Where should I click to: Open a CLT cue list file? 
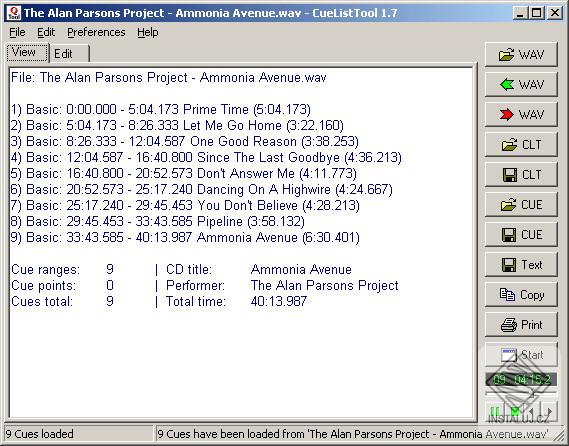[x=521, y=145]
